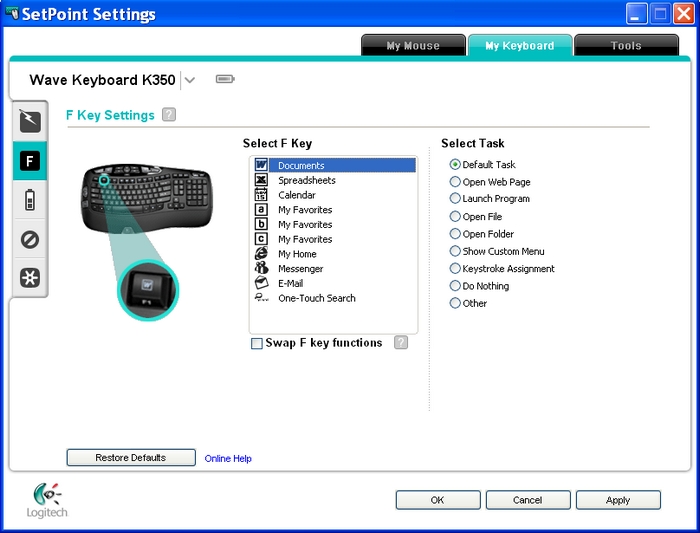Click the 'c' My Favorites icon
The width and height of the screenshot is (700, 533).
pyautogui.click(x=261, y=239)
